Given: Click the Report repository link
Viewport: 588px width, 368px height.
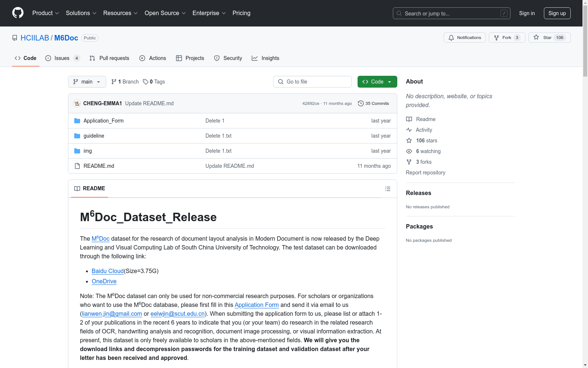Looking at the screenshot, I should click(x=426, y=173).
